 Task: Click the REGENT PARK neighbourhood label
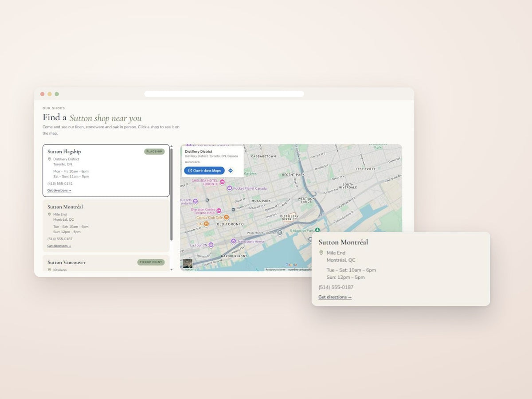[x=293, y=175]
